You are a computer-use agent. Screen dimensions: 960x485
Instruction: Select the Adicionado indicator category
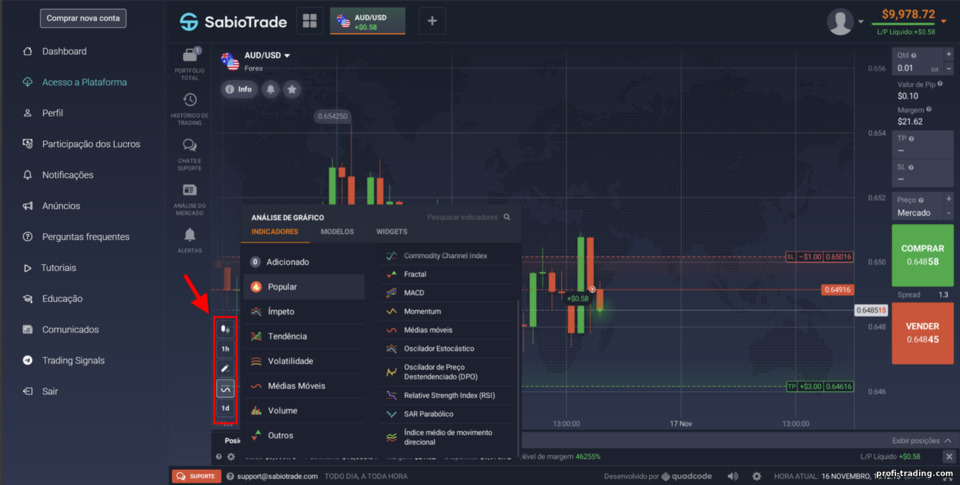[304, 261]
